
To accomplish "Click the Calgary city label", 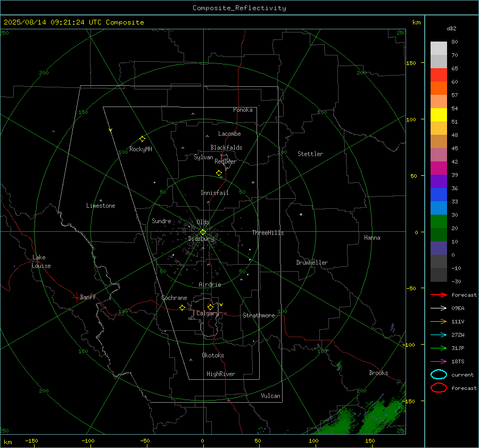I will (x=208, y=313).
